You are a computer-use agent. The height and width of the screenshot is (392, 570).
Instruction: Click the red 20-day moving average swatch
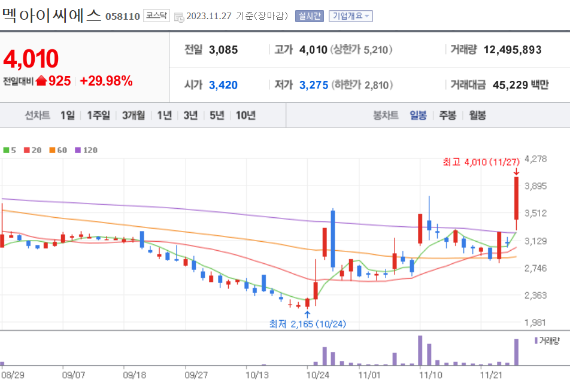point(27,150)
